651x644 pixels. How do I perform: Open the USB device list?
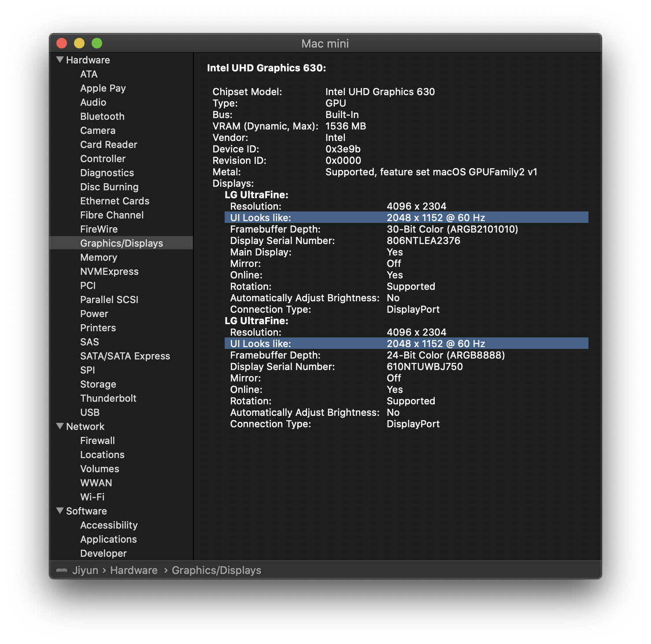pyautogui.click(x=90, y=412)
